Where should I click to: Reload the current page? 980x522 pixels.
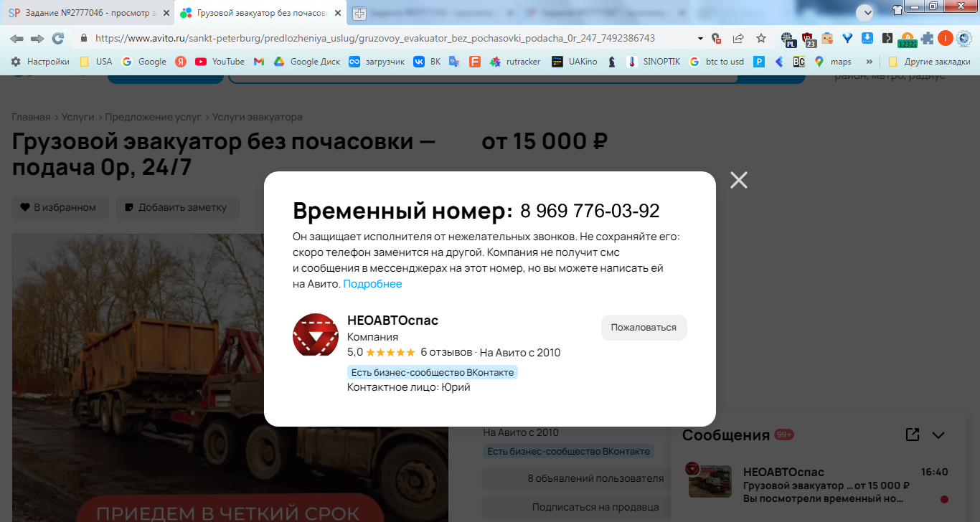58,38
